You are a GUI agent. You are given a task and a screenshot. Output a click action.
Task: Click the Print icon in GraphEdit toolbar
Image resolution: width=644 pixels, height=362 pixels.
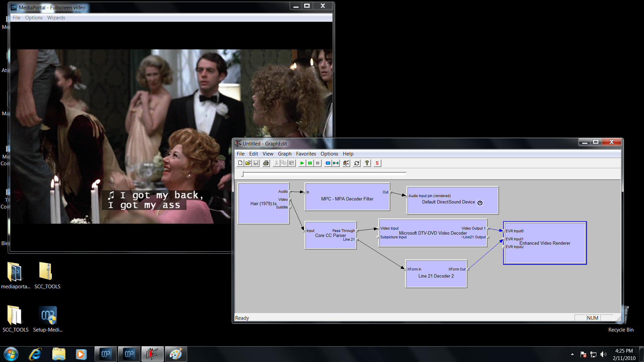point(266,163)
